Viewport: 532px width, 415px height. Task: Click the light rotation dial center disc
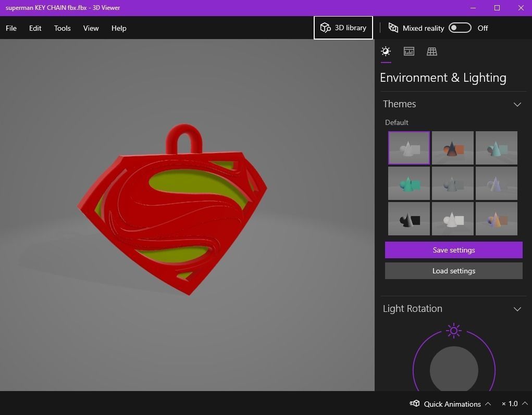[454, 370]
